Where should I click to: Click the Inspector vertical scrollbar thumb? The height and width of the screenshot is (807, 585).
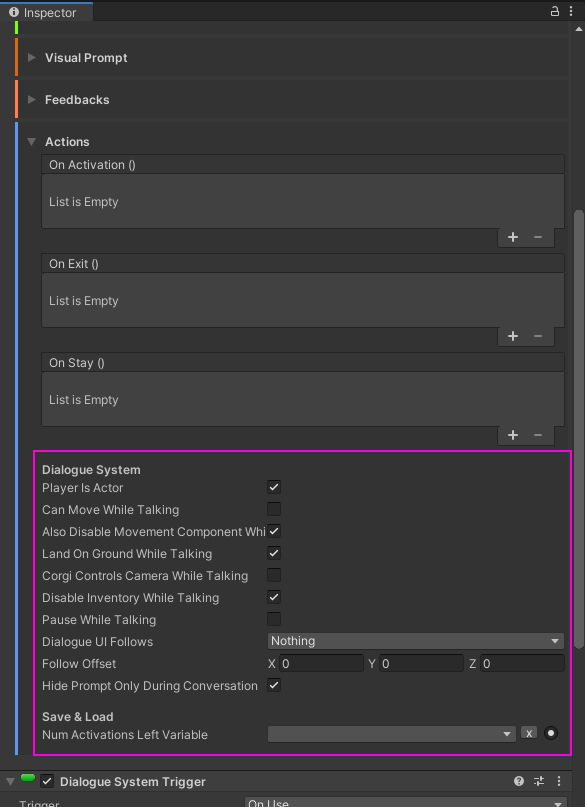tap(579, 429)
